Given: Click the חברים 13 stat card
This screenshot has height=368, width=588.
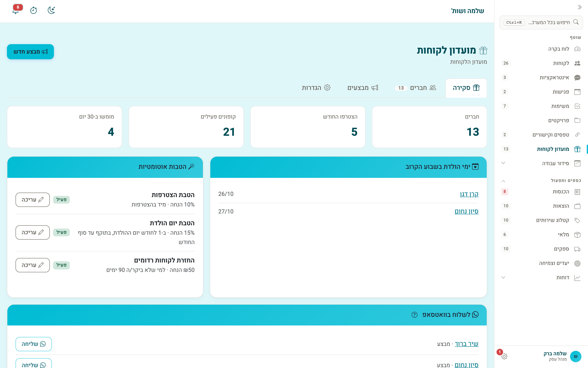Looking at the screenshot, I should point(429,127).
